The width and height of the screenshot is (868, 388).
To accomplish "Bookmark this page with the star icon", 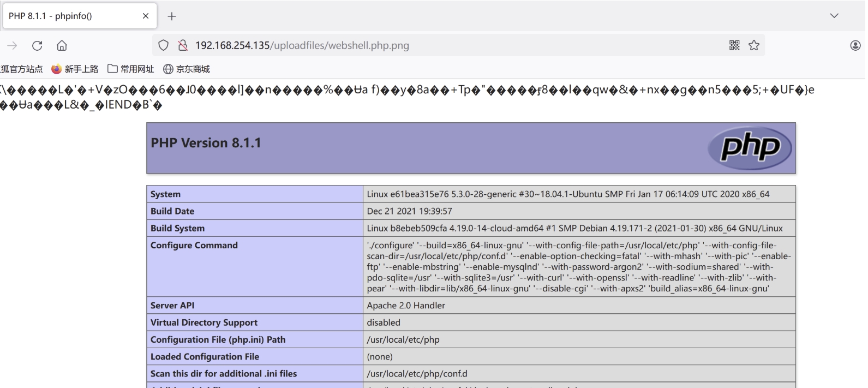I will click(754, 45).
